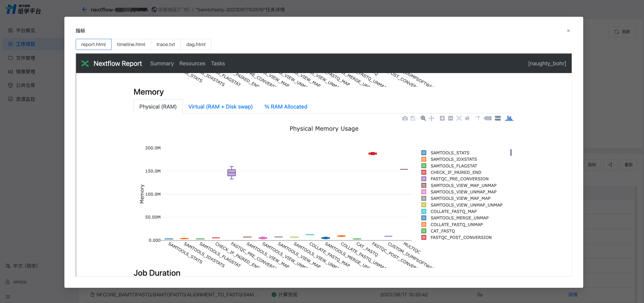Zoom out with the minus icon
This screenshot has width=644, height=303.
450,118
